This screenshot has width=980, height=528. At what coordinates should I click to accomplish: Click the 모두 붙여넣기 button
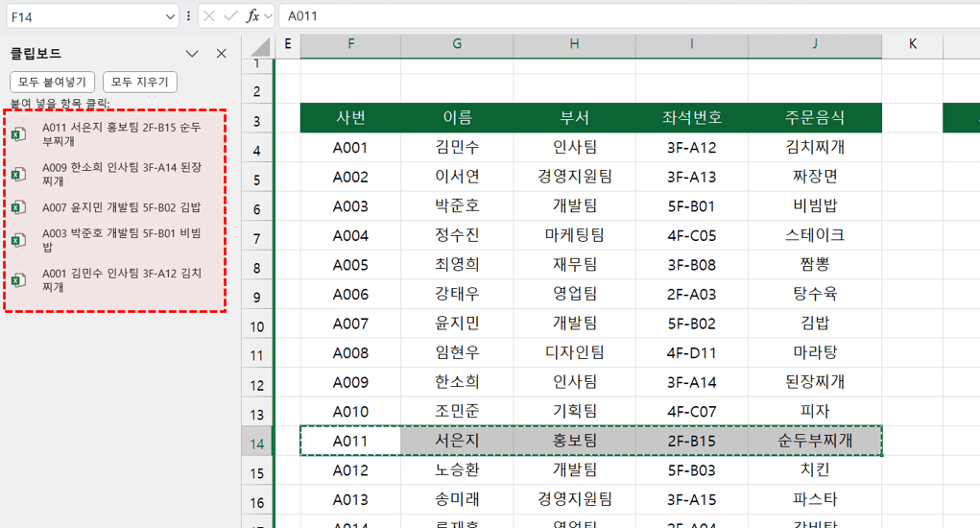(52, 83)
